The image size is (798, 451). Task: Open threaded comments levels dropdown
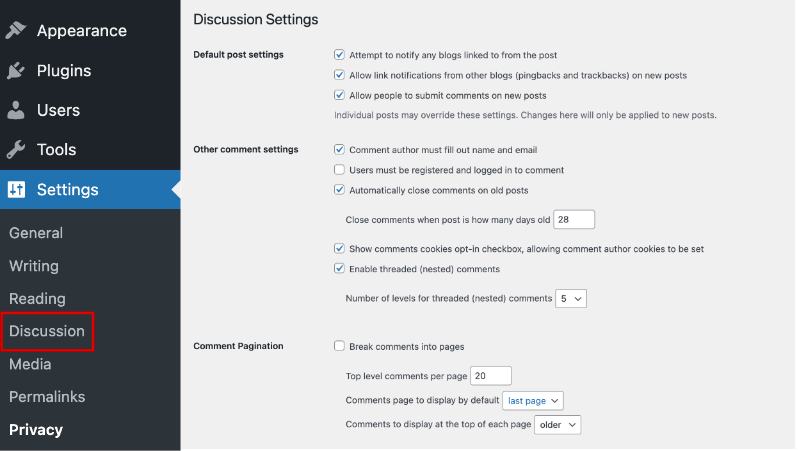pos(572,298)
